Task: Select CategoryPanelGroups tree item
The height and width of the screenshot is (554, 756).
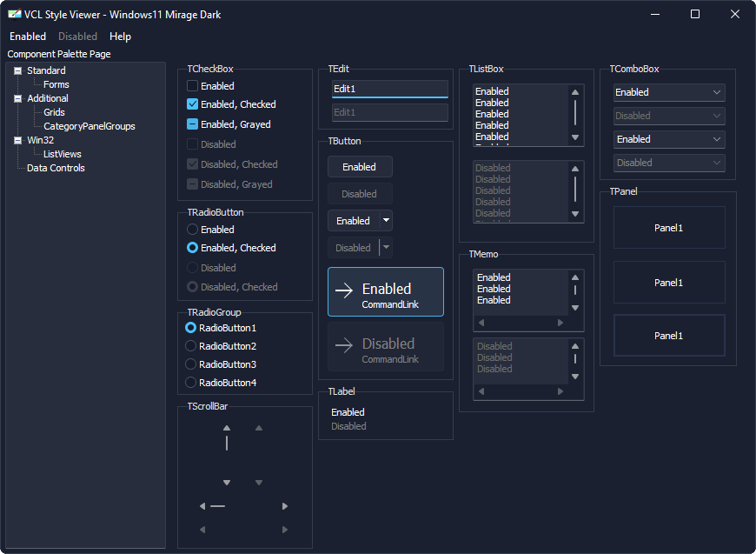Action: click(x=90, y=126)
